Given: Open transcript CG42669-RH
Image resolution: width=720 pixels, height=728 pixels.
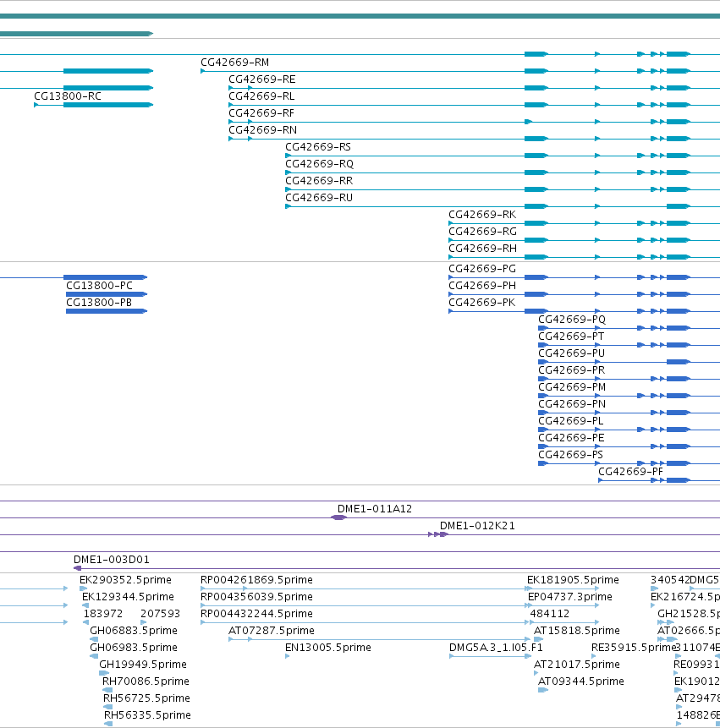Looking at the screenshot, I should click(x=482, y=249).
